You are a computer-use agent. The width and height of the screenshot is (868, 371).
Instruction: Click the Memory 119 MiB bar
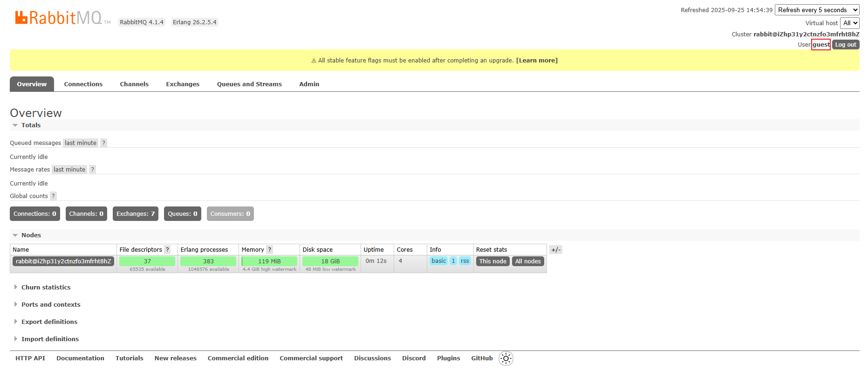pos(269,261)
